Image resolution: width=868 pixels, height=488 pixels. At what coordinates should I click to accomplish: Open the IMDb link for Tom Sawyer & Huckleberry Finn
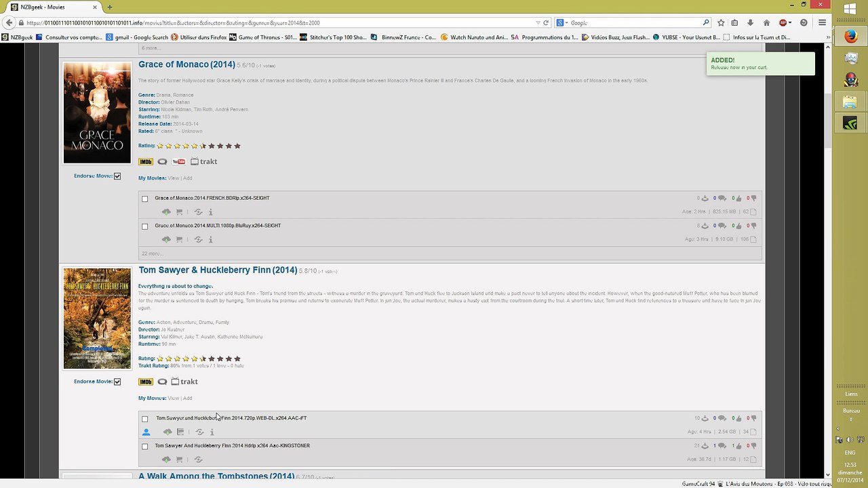(145, 382)
